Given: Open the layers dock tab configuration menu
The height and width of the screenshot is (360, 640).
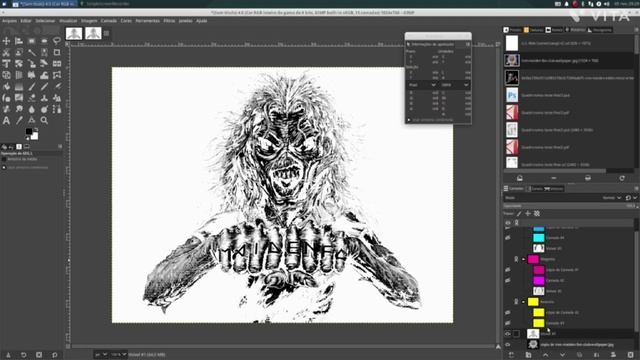Looking at the screenshot, I should (636, 189).
